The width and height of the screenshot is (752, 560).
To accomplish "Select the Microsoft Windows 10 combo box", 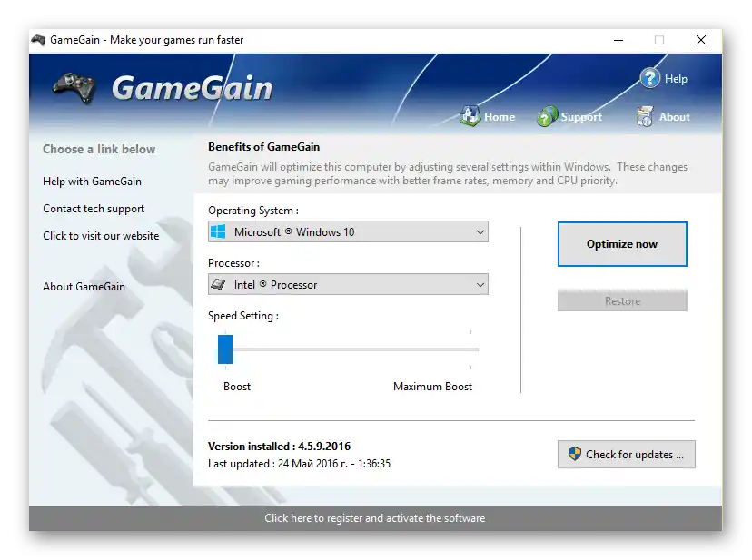I will (348, 231).
